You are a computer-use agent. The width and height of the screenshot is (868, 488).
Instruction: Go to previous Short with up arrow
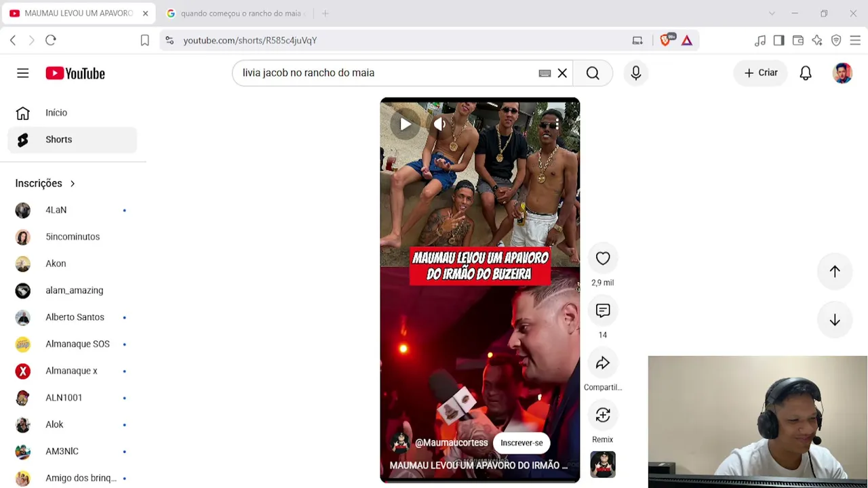[835, 271]
